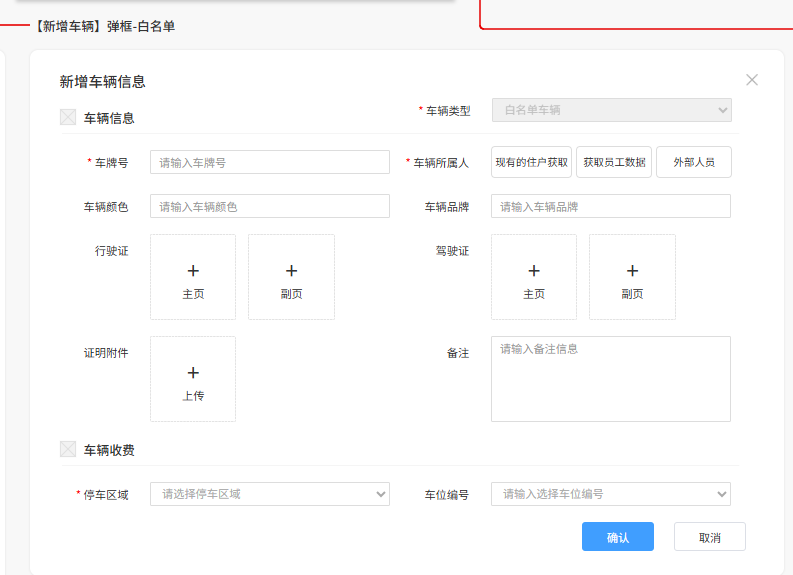
Task: Click the 取消 button
Action: 709,537
